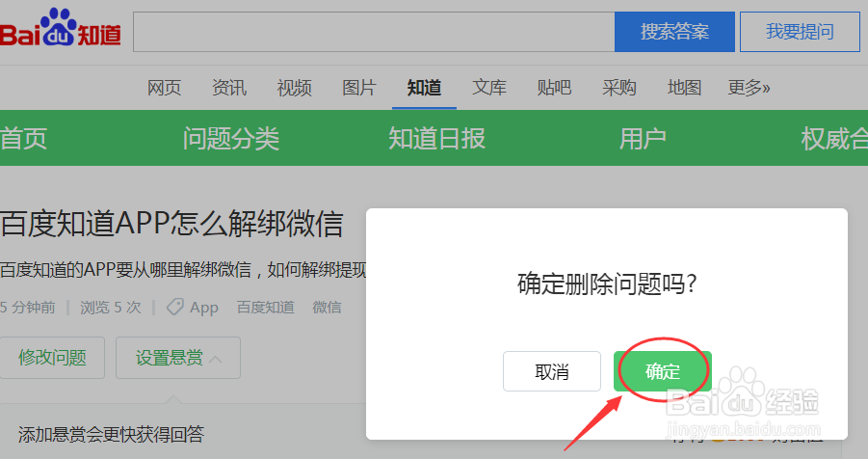The width and height of the screenshot is (868, 459).
Task: Click the 搜索答案 search button
Action: click(674, 32)
